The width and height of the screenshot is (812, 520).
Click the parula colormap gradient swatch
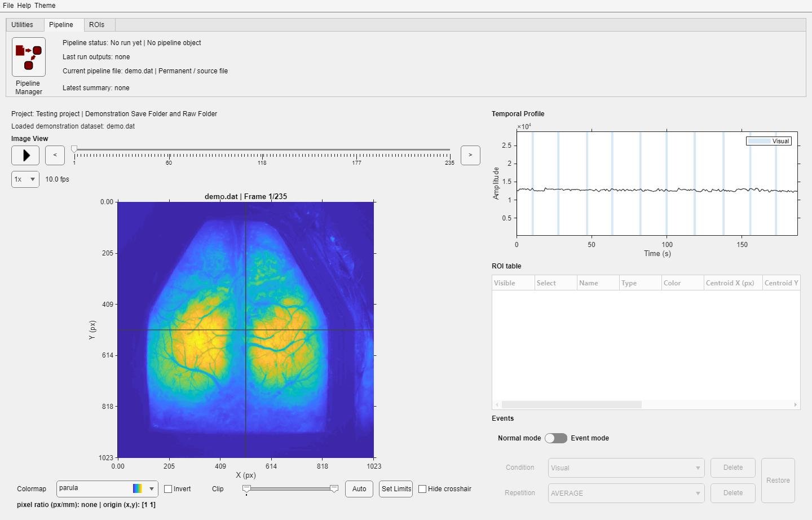[138, 488]
